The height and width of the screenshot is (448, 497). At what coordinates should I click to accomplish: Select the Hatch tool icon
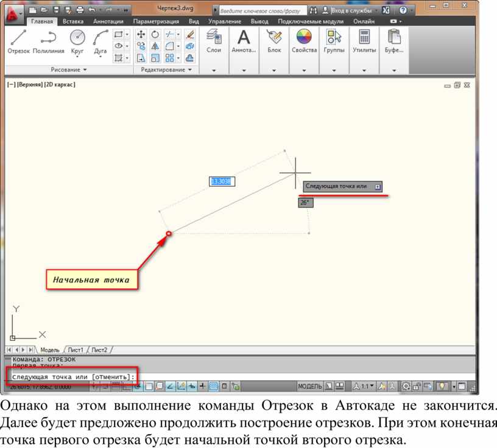[119, 58]
